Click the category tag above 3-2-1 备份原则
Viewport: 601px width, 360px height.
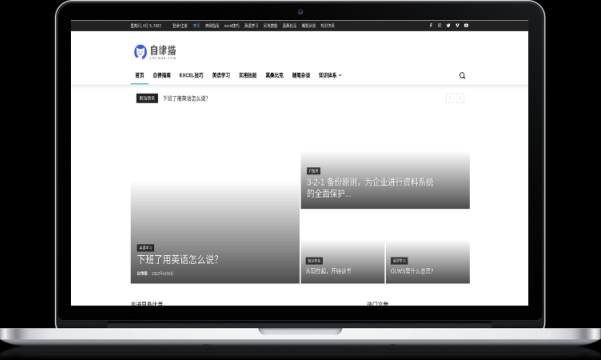click(314, 171)
